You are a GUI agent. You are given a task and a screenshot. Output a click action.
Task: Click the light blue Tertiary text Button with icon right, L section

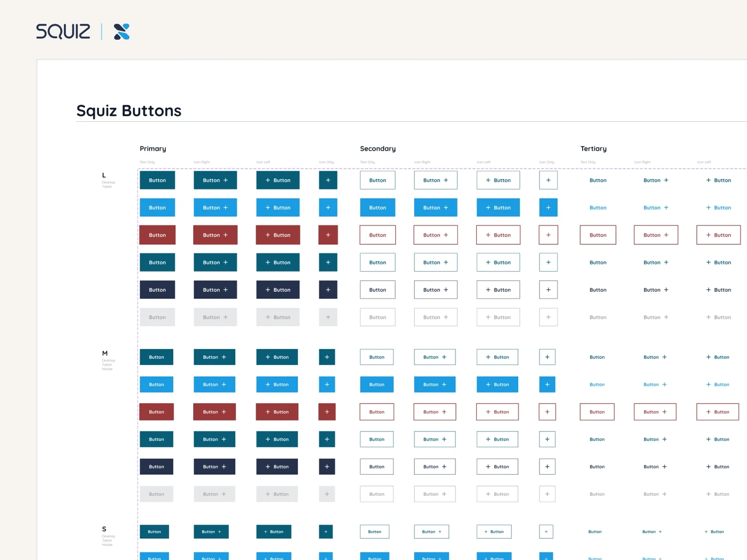[x=656, y=208]
